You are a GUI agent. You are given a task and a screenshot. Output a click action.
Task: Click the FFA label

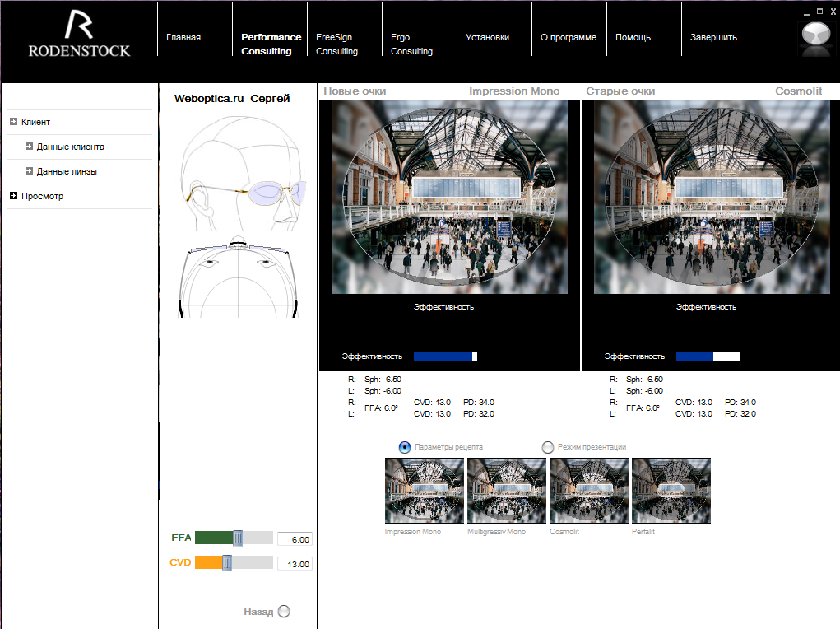click(x=181, y=538)
